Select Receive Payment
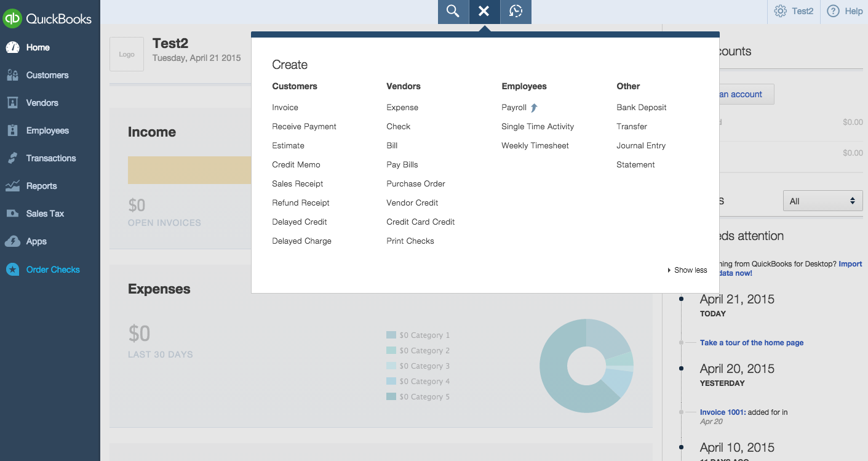868x461 pixels. click(x=304, y=126)
